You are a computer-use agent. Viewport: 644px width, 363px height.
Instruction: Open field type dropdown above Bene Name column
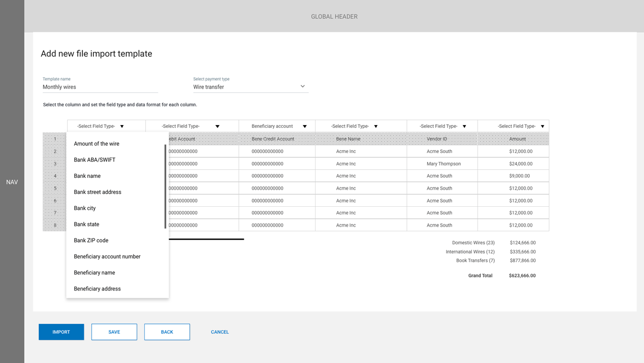pyautogui.click(x=361, y=126)
